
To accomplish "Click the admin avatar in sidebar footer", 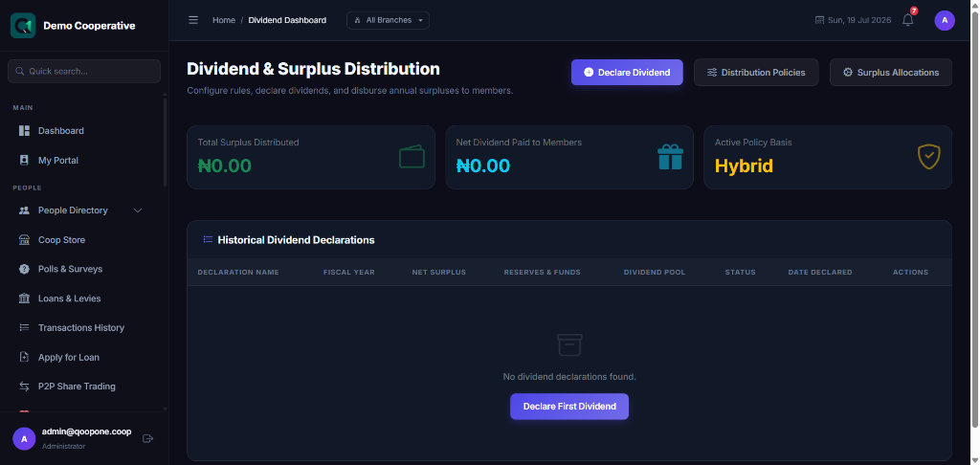I will click(24, 439).
